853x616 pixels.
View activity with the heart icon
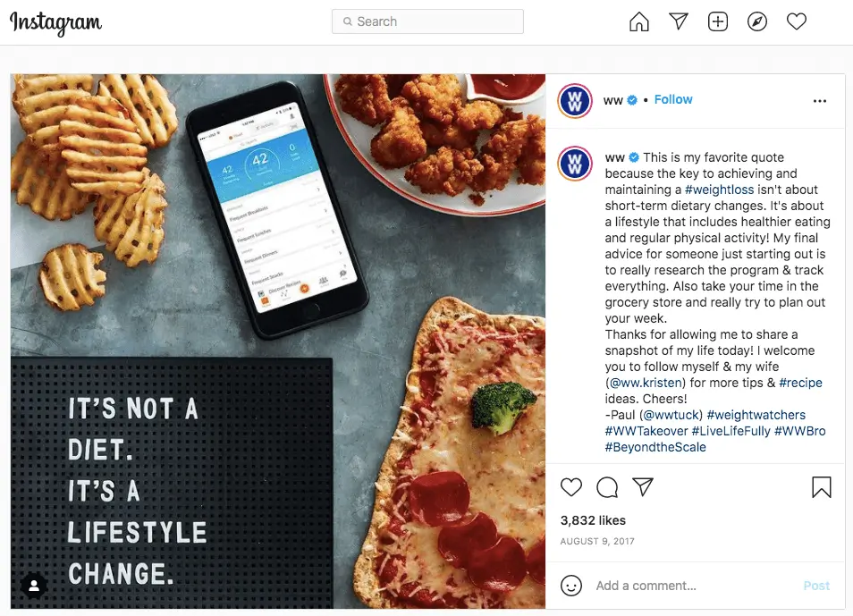[797, 21]
